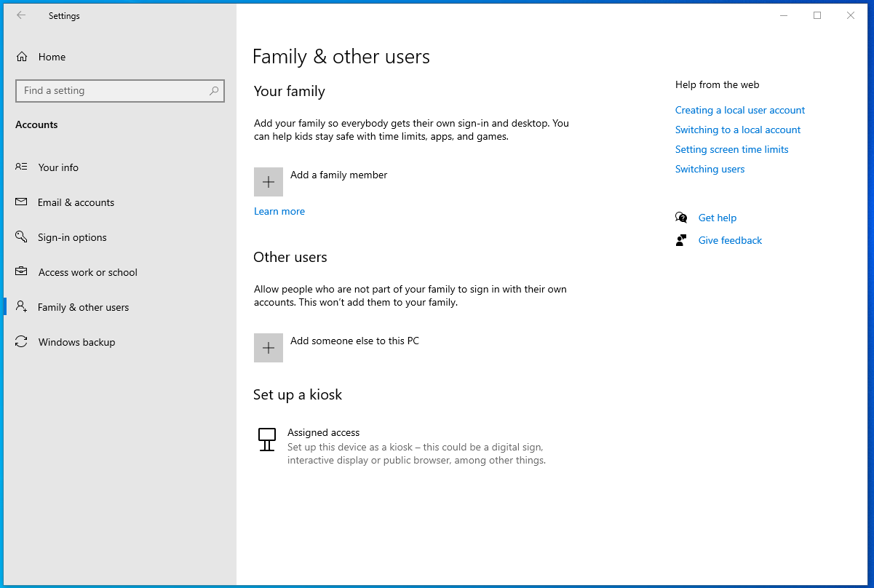Open the Windows backup page
874x588 pixels.
pos(76,342)
